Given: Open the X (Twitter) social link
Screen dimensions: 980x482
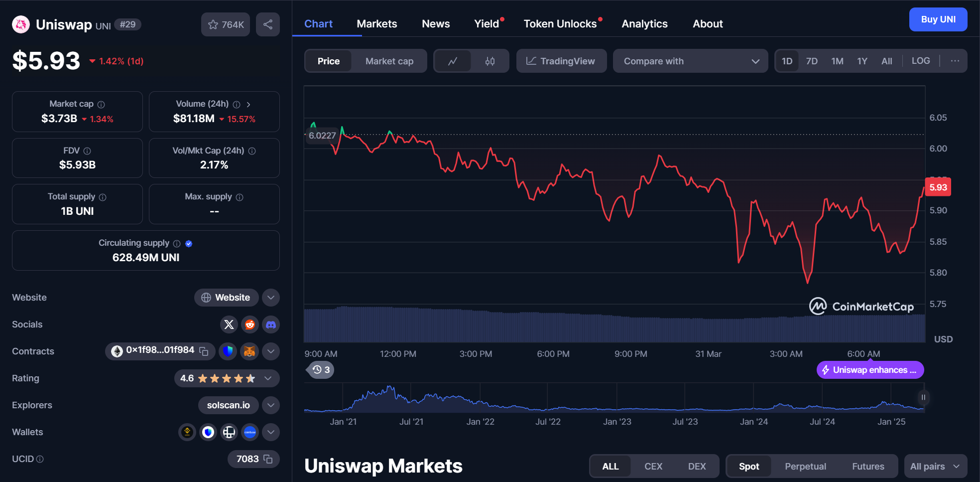Looking at the screenshot, I should tap(229, 324).
